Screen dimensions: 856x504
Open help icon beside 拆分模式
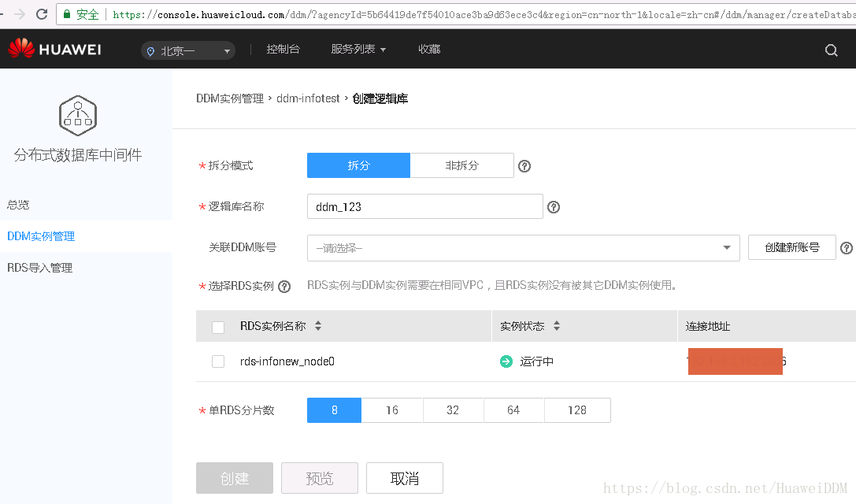point(524,166)
